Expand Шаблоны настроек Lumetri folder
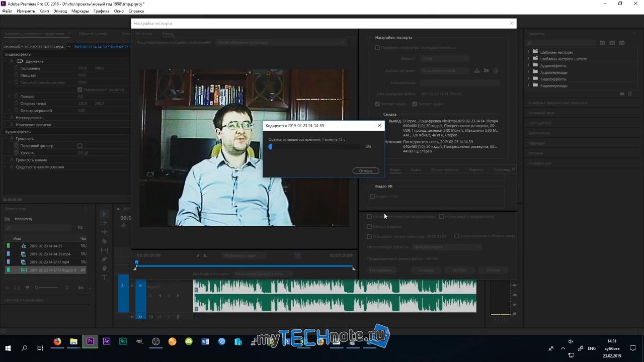This screenshot has width=644, height=362. [x=529, y=59]
